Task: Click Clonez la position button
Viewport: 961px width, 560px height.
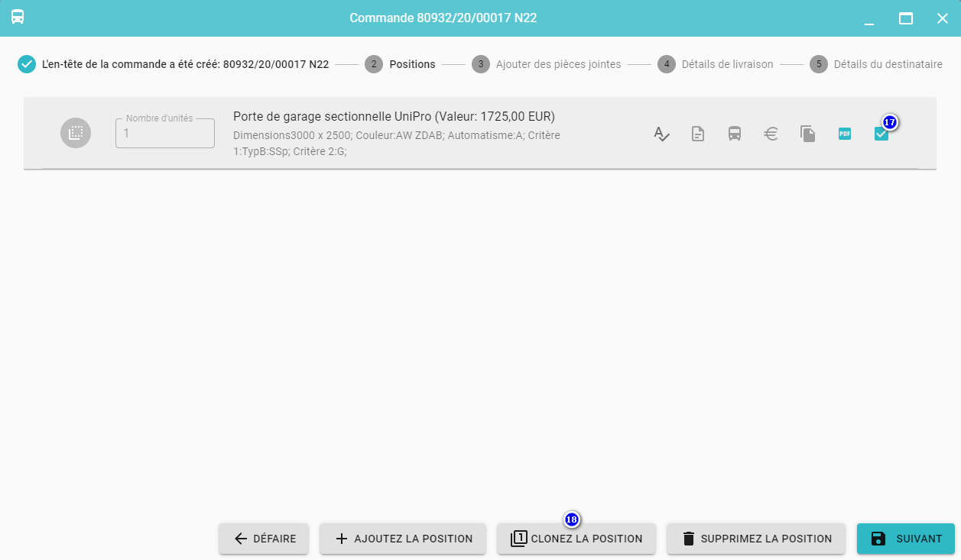Action: (x=576, y=539)
